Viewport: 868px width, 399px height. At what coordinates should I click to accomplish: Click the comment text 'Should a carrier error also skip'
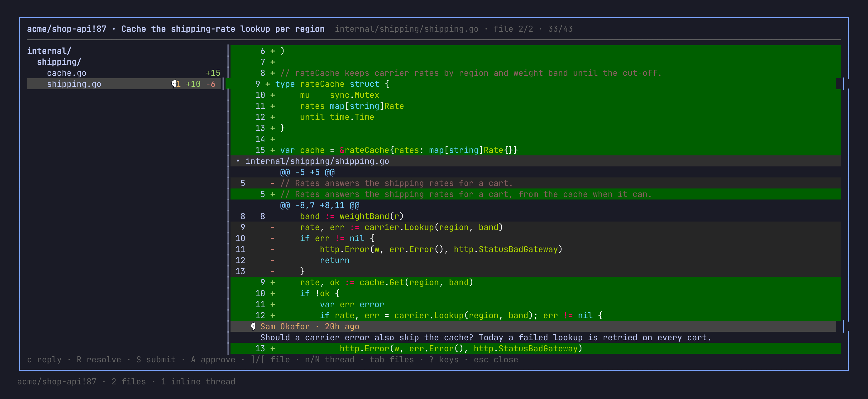tap(486, 338)
